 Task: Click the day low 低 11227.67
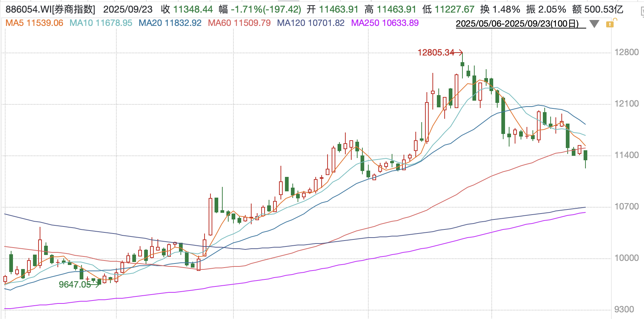click(448, 9)
